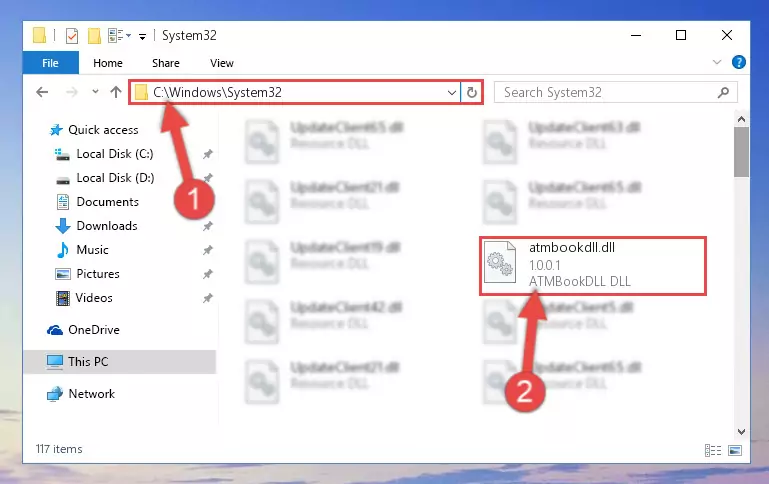This screenshot has height=484, width=769.
Task: Open the Help question mark icon
Action: point(738,62)
